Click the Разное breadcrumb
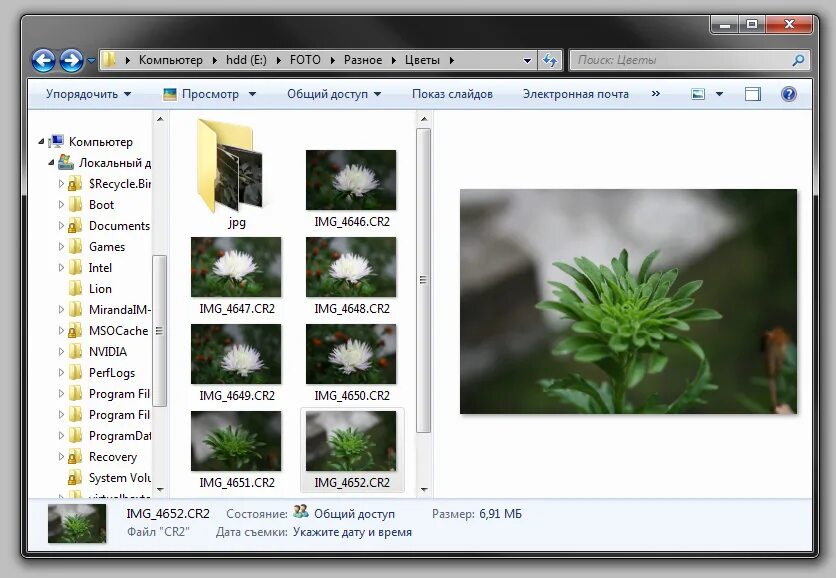Image resolution: width=836 pixels, height=578 pixels. coord(363,60)
